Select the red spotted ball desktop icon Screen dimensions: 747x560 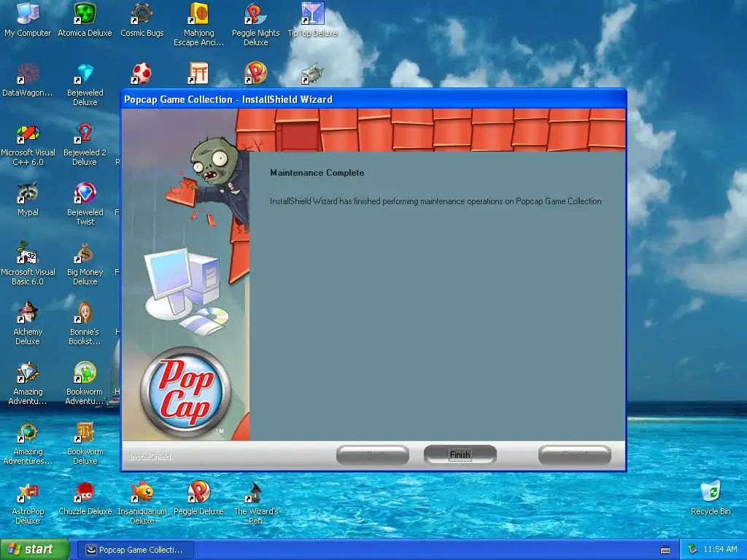coord(142,74)
